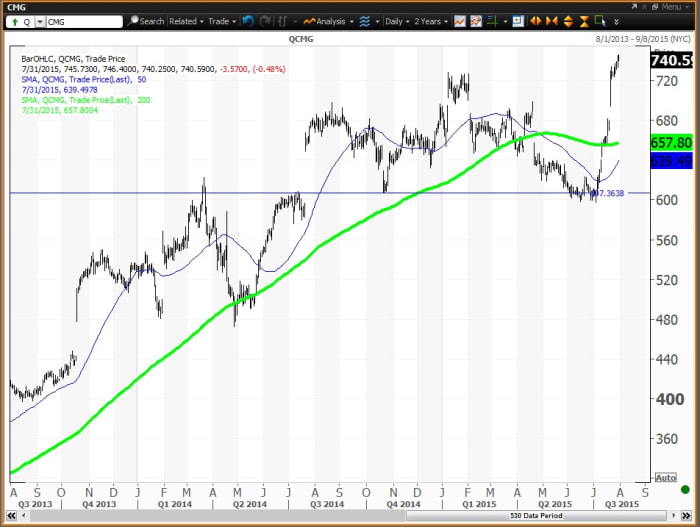Image resolution: width=700 pixels, height=527 pixels.
Task: Click the 8/1/2013 - 9/8/2015 (NYC) date range
Action: point(643,39)
